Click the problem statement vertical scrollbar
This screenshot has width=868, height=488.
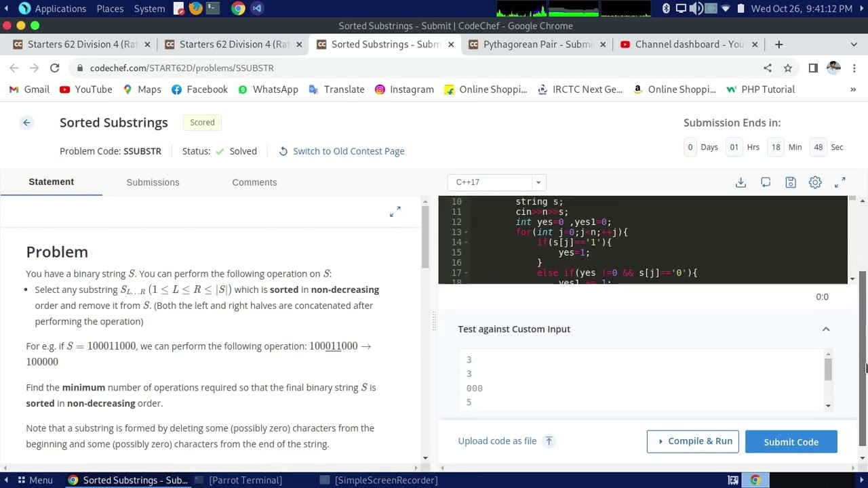(x=425, y=237)
